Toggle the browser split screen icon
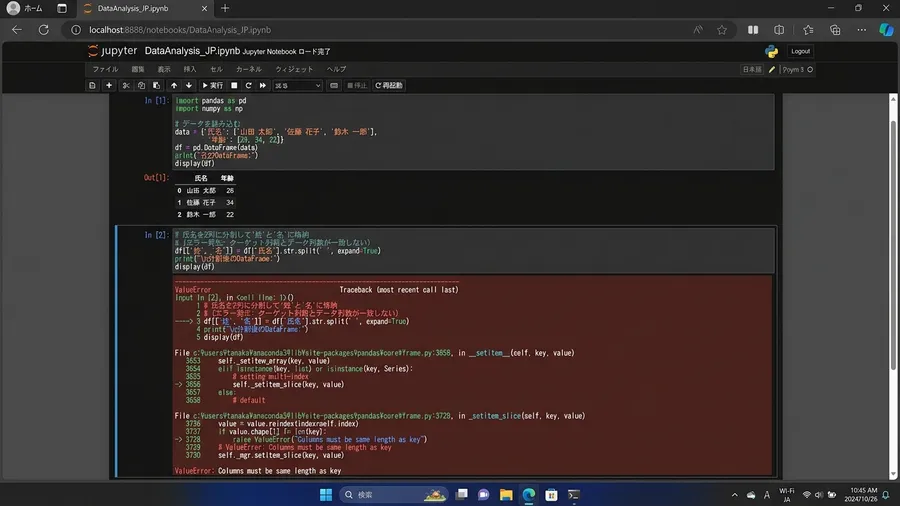Image resolution: width=900 pixels, height=506 pixels. 779,30
